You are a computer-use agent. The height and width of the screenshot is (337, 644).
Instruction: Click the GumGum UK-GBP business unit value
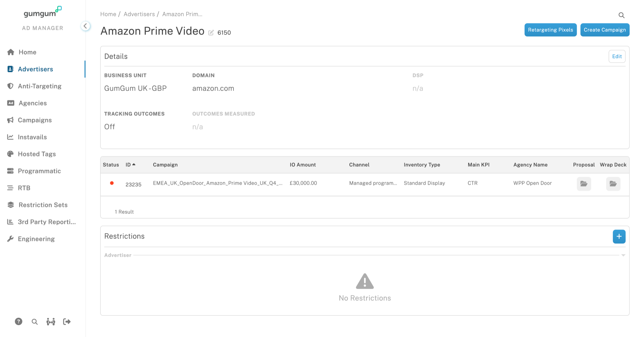(x=135, y=89)
